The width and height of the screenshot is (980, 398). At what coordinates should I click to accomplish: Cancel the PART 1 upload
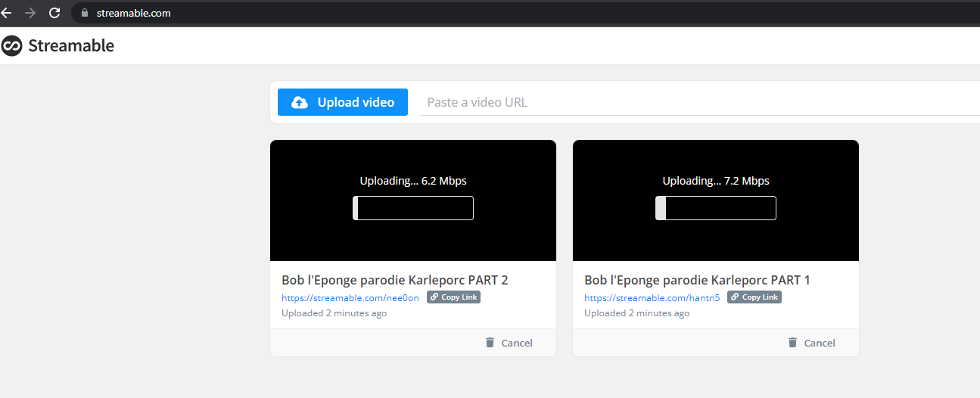pyautogui.click(x=811, y=343)
